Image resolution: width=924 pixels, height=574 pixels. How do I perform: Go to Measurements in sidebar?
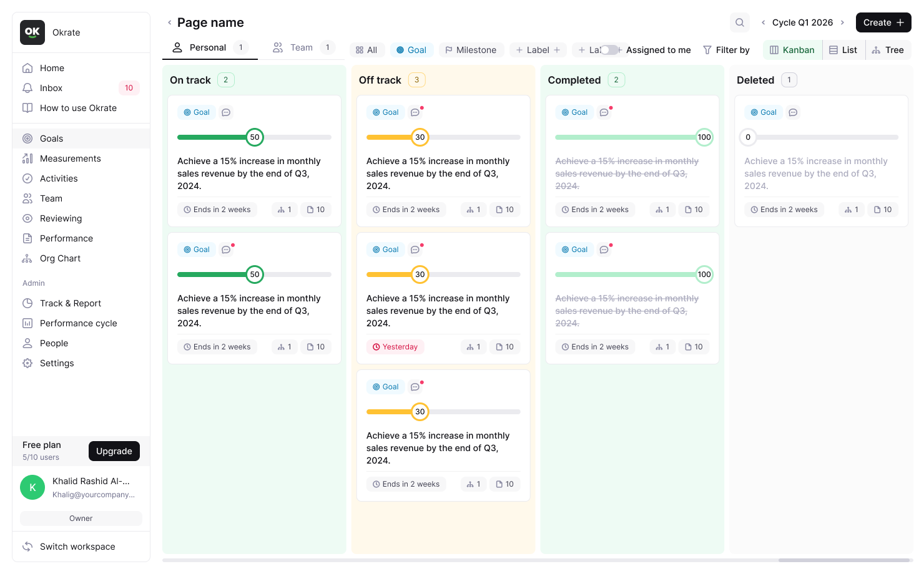point(70,158)
